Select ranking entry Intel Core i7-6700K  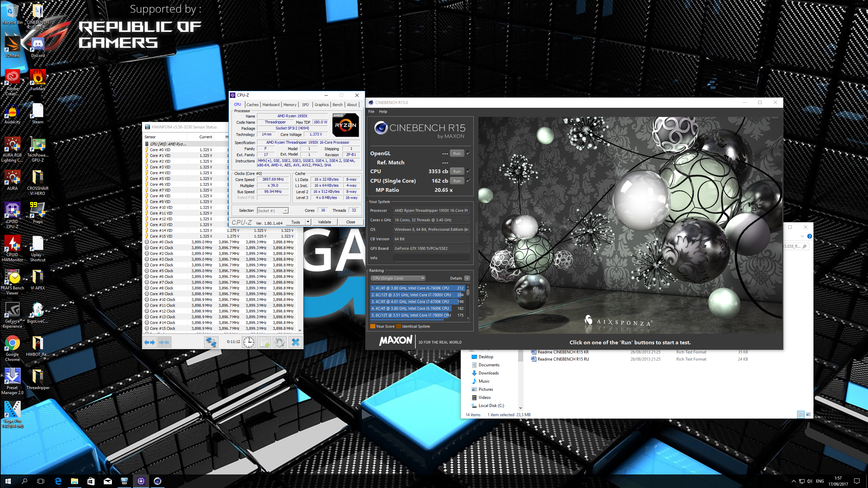(x=417, y=302)
